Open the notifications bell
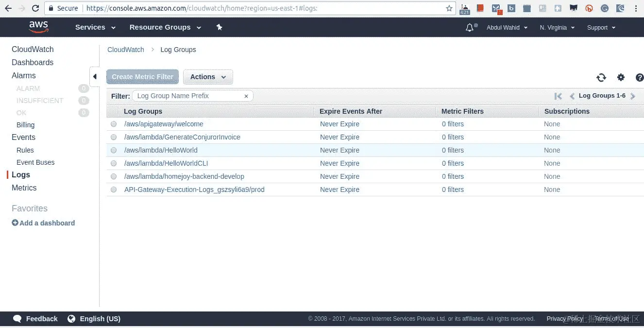The width and height of the screenshot is (644, 328). click(x=469, y=28)
